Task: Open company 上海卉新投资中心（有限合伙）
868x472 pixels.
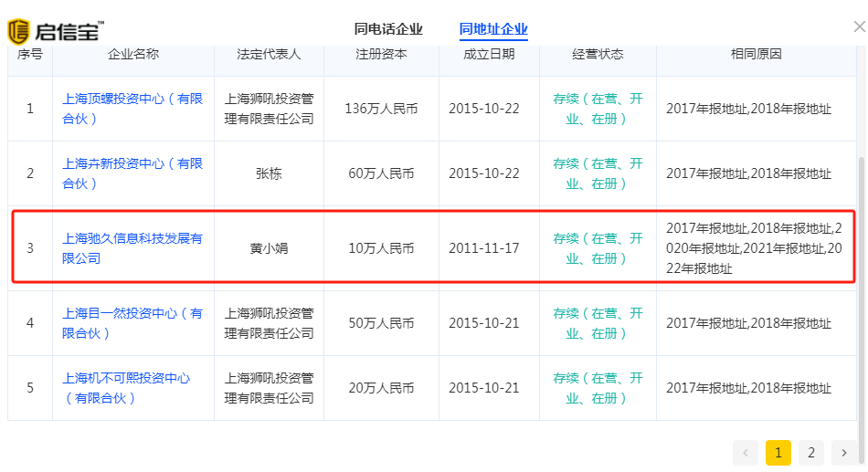Action: tap(132, 173)
